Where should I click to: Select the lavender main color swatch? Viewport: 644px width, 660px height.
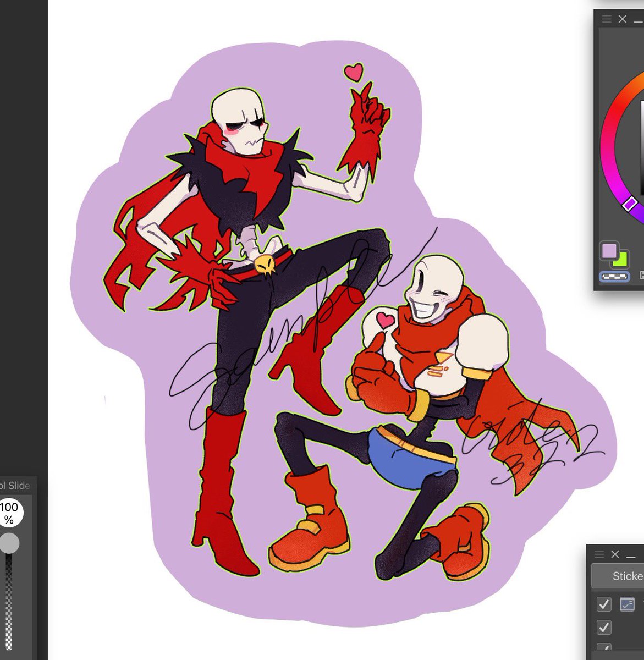[x=609, y=251]
